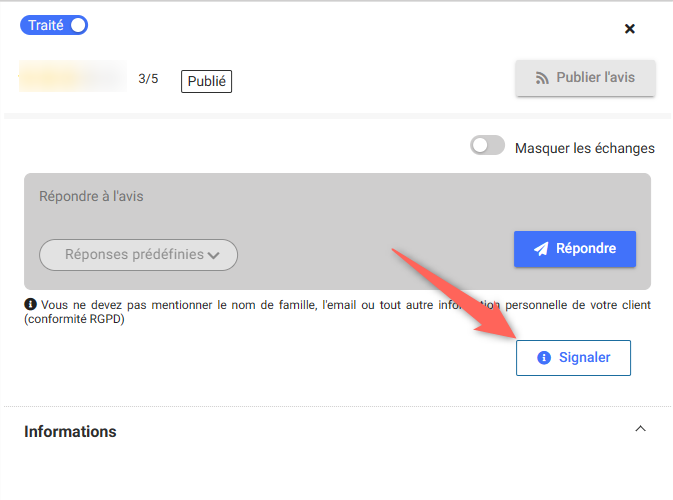Select the Publié status badge
This screenshot has height=500, width=673.
tap(206, 81)
